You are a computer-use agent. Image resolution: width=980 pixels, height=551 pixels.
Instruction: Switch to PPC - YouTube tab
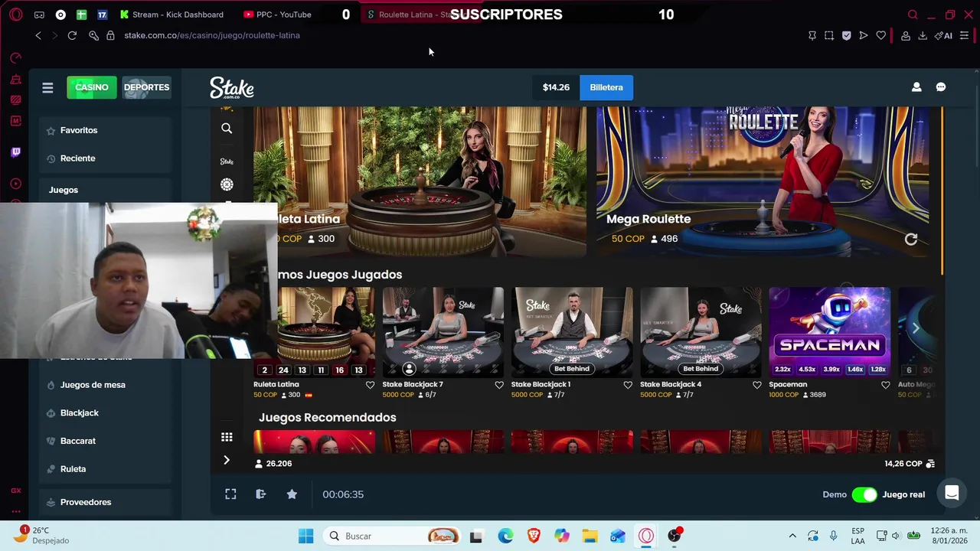coord(277,15)
